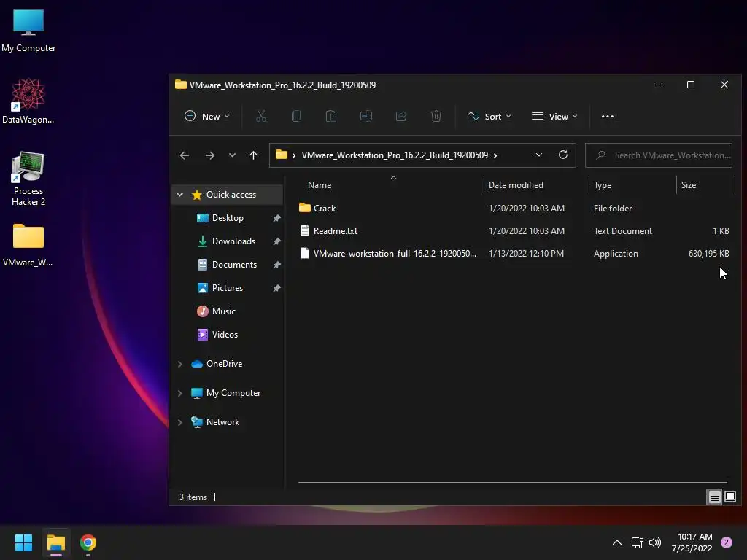Click the Text Document type cell

623,231
